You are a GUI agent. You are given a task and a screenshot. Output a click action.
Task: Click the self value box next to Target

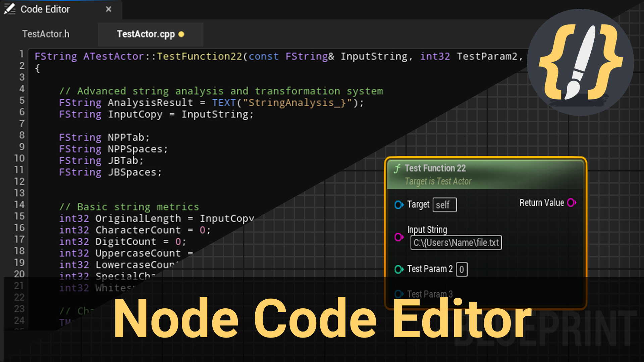(x=445, y=205)
